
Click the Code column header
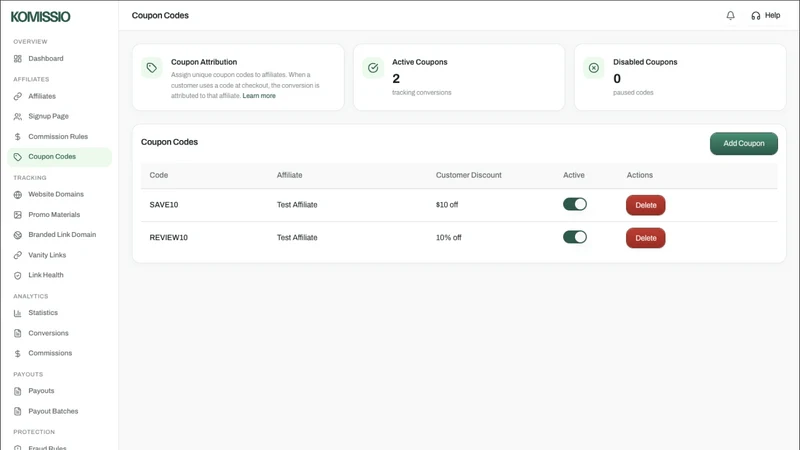159,175
